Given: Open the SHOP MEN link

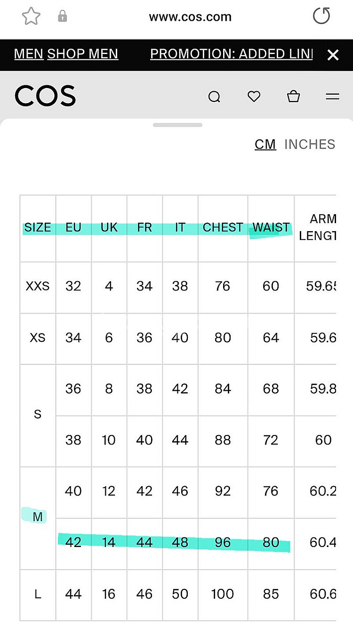Looking at the screenshot, I should coord(83,54).
